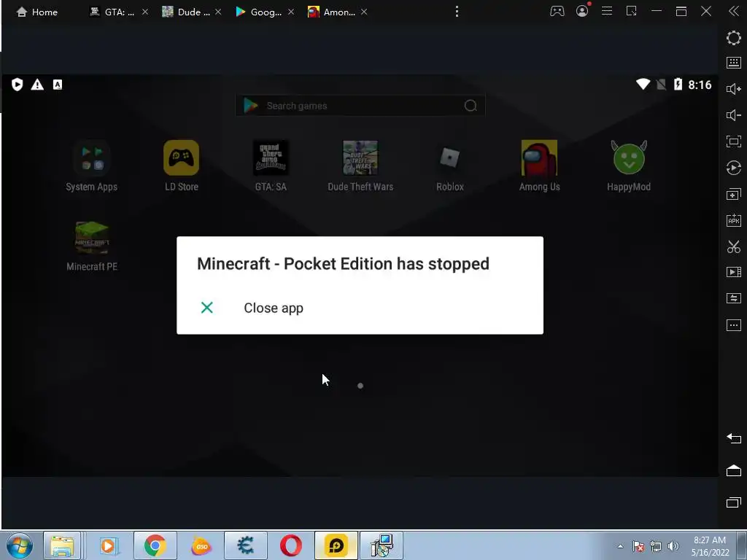This screenshot has width=747, height=560.
Task: Close the GTA tab
Action: [x=145, y=12]
